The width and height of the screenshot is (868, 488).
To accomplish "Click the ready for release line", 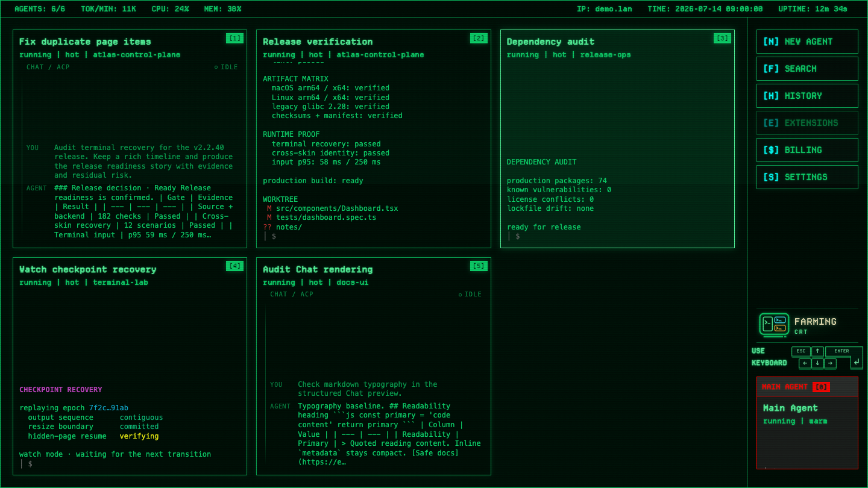I will [544, 227].
